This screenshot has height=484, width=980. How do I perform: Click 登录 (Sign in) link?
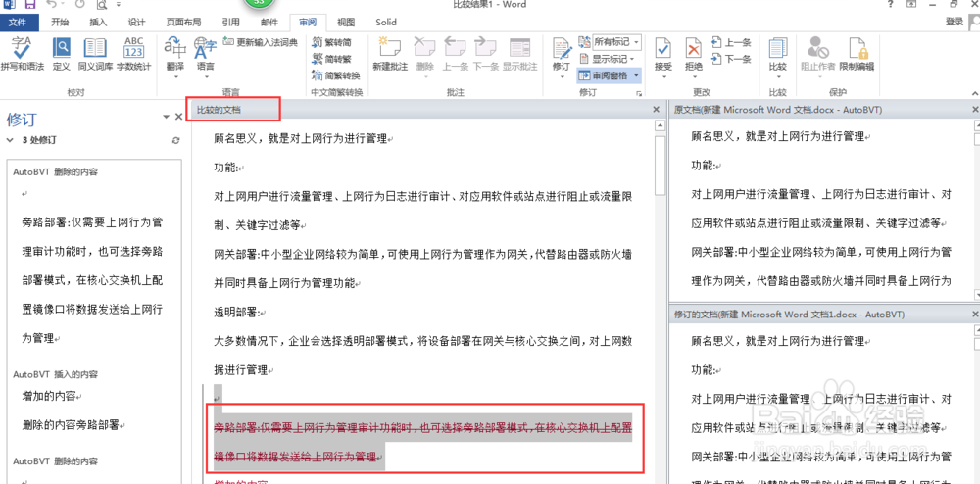(954, 22)
